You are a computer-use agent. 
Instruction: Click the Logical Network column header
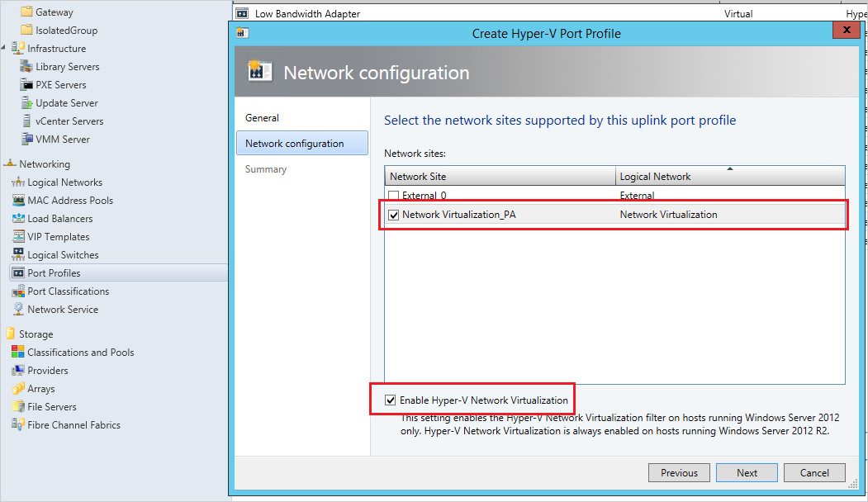tap(730, 176)
